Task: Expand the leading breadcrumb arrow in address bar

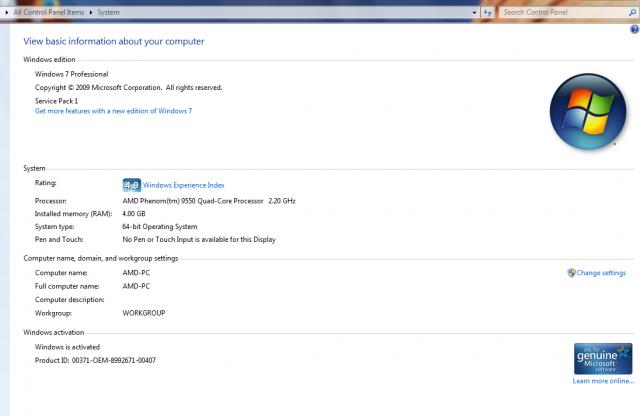Action: (x=7, y=12)
